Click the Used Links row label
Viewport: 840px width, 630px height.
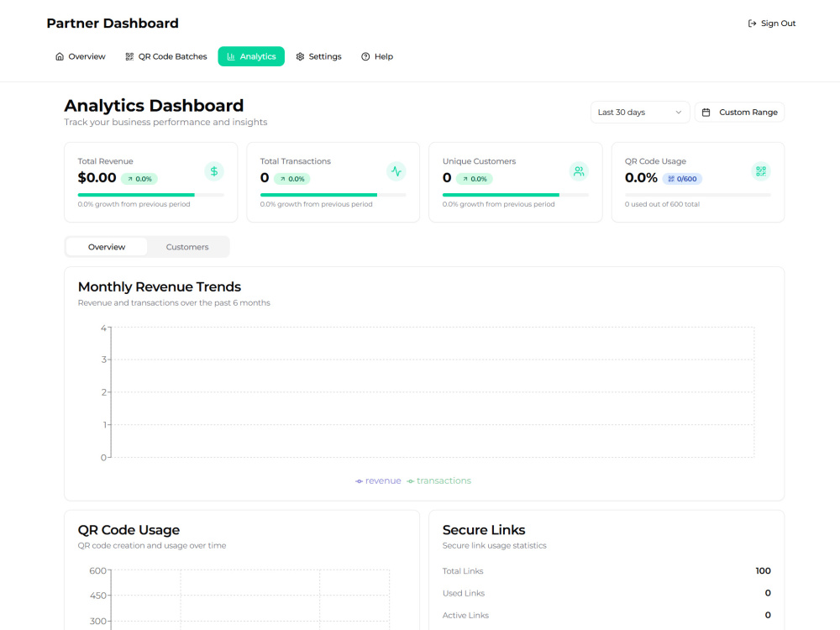464,594
